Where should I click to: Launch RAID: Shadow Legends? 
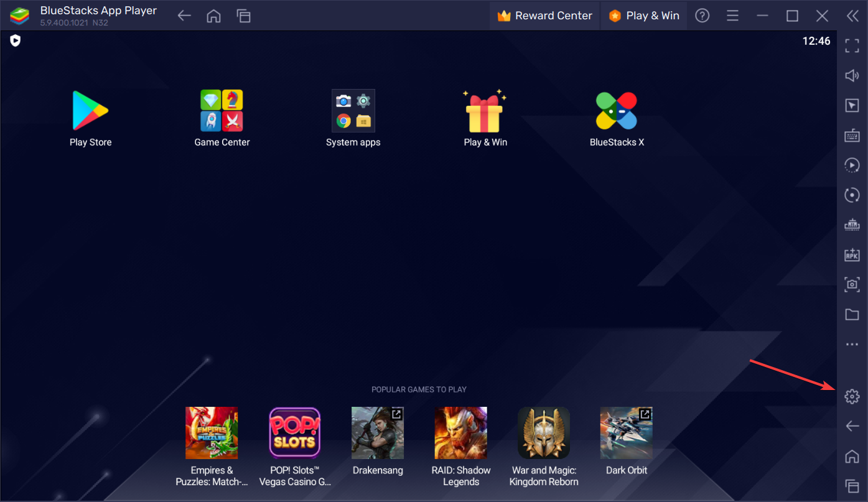(x=461, y=433)
